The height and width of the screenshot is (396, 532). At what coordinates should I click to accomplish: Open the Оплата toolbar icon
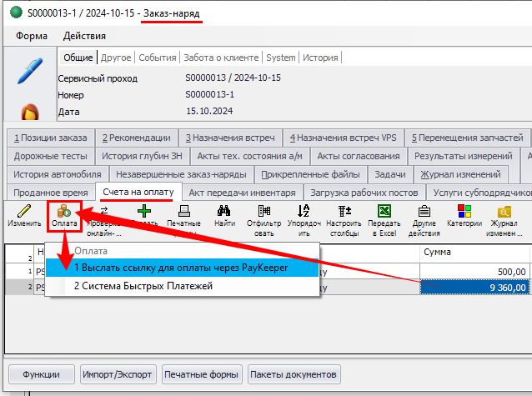coord(63,212)
